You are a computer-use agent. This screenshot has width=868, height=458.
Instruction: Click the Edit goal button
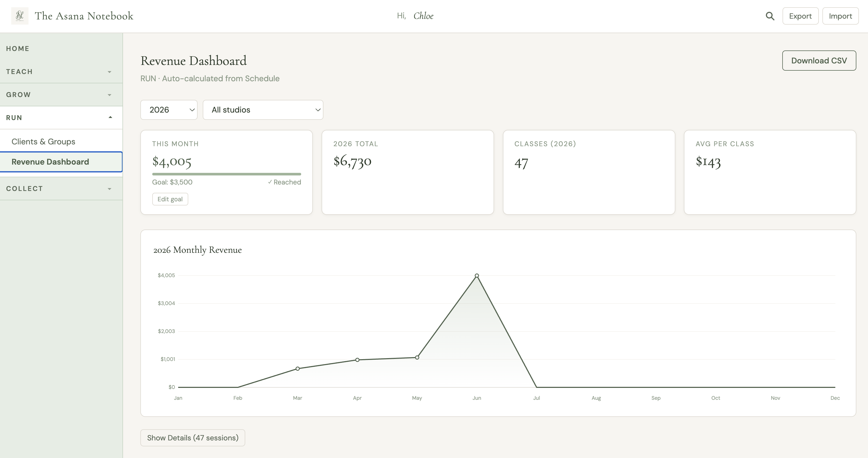(170, 199)
